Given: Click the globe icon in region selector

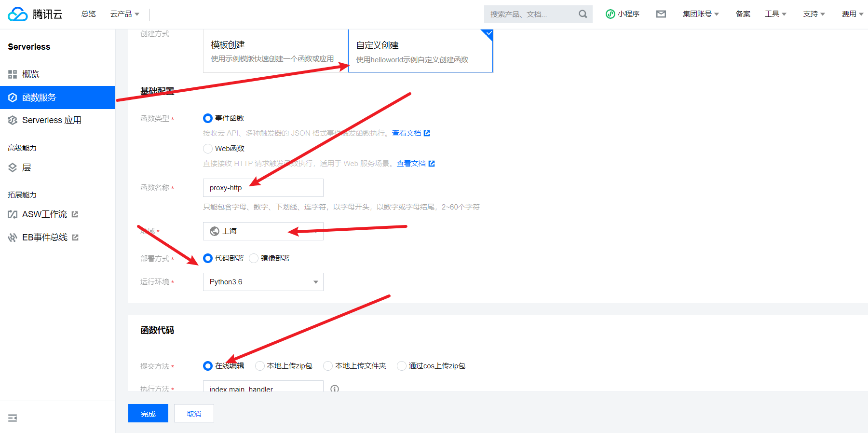Looking at the screenshot, I should pos(215,231).
